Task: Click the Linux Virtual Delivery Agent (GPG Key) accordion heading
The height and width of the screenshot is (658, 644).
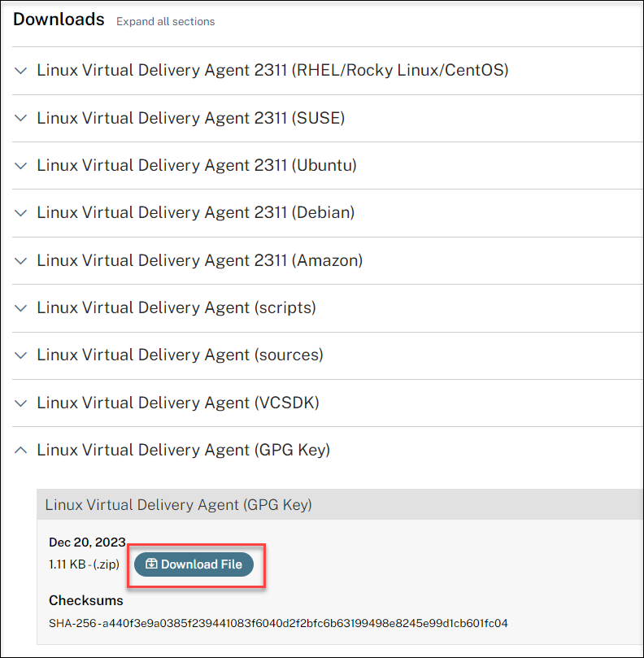Action: coord(184,450)
